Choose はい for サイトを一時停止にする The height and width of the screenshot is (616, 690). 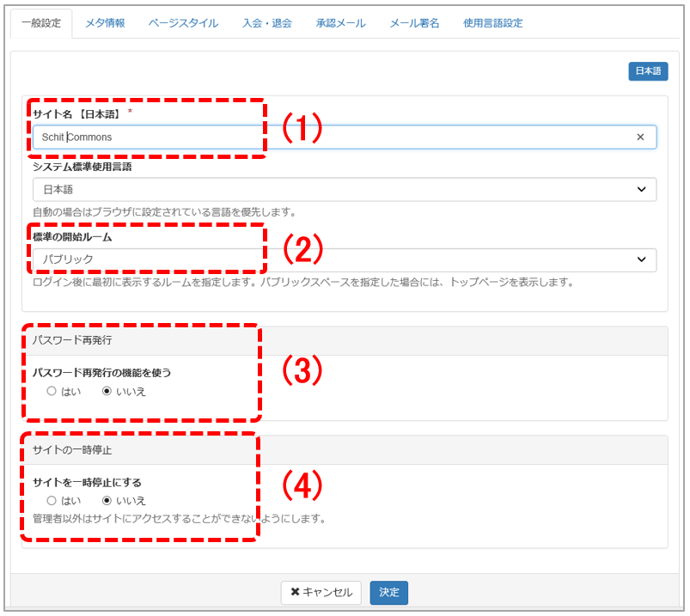click(x=52, y=500)
